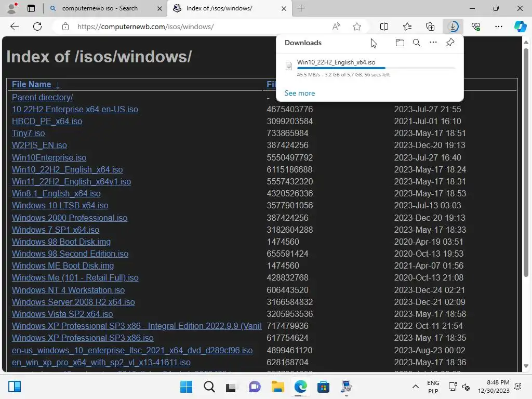Open a new tab with plus button
This screenshot has height=399, width=532.
pos(301,8)
